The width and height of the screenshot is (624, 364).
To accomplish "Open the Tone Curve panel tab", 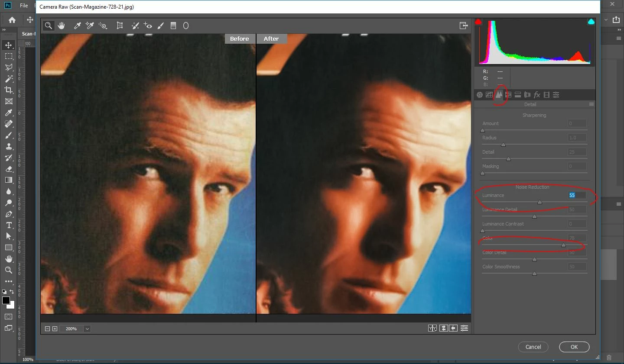I will coord(489,95).
